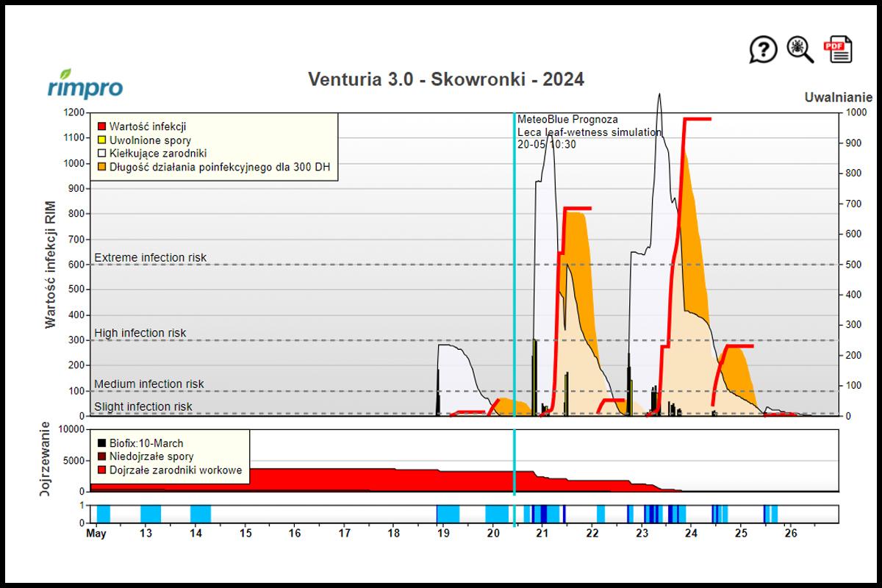The height and width of the screenshot is (588, 882).
Task: Export chart using the PDF icon
Action: tap(838, 49)
